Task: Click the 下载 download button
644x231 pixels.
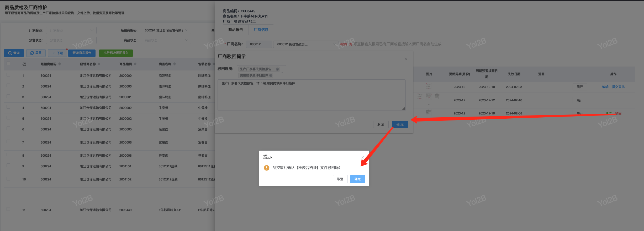Action: pos(57,53)
